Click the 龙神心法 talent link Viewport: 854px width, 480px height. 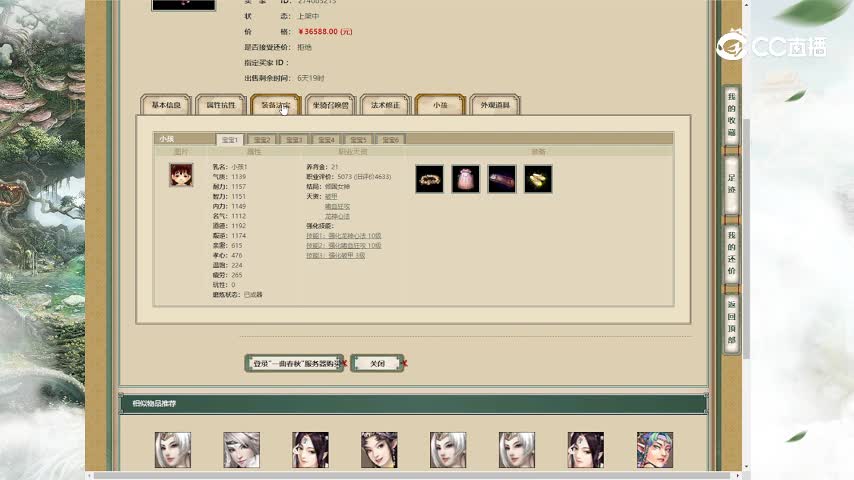click(337, 216)
